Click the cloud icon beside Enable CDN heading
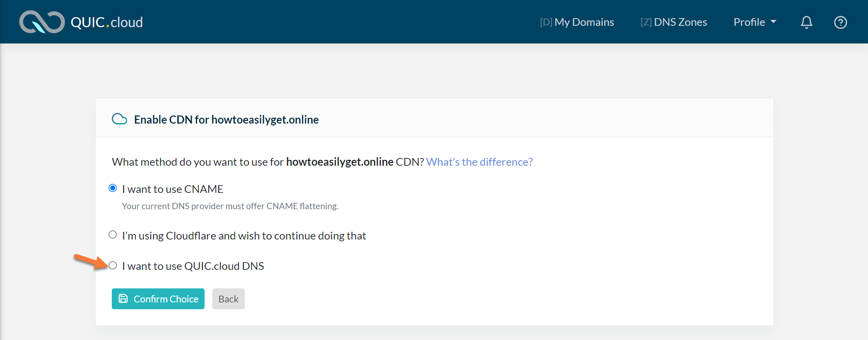The image size is (868, 340). tap(119, 119)
